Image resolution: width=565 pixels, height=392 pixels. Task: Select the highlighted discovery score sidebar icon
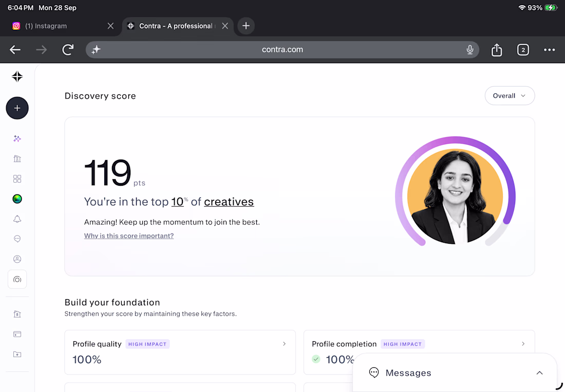point(17,279)
